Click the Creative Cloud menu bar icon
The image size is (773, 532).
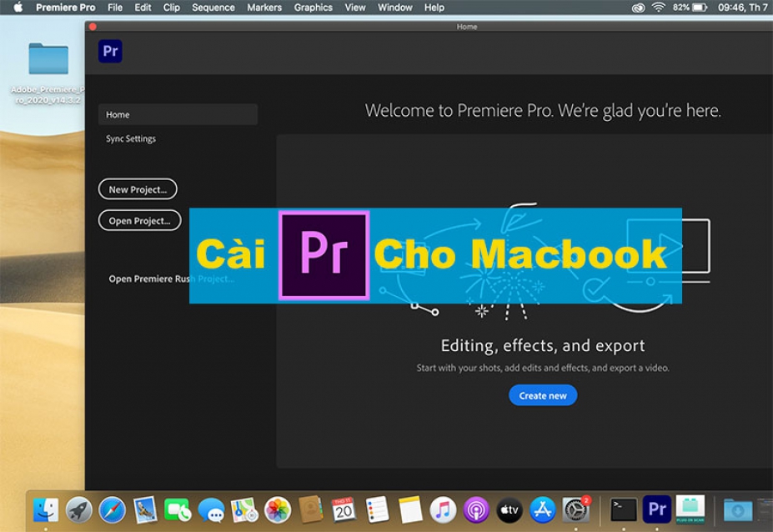639,8
